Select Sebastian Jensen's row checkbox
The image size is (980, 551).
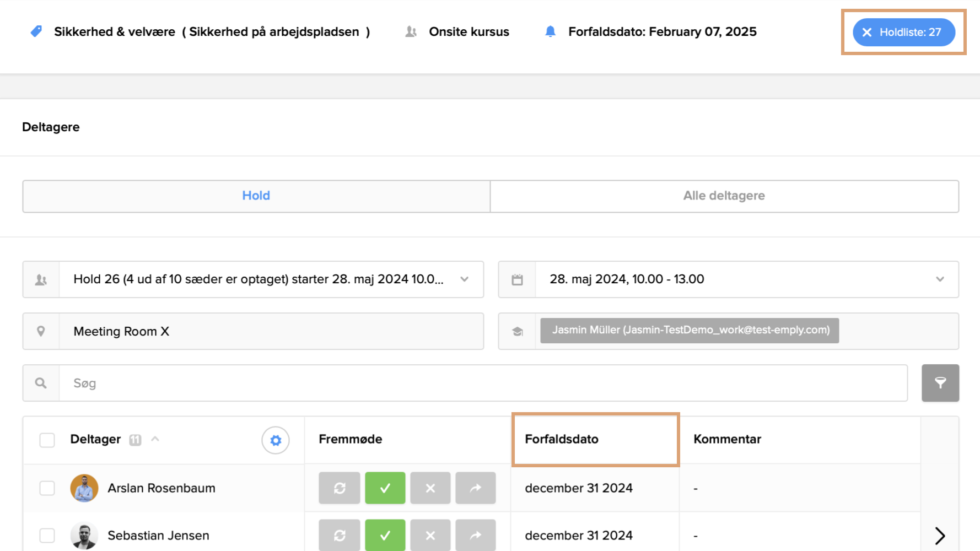(47, 535)
